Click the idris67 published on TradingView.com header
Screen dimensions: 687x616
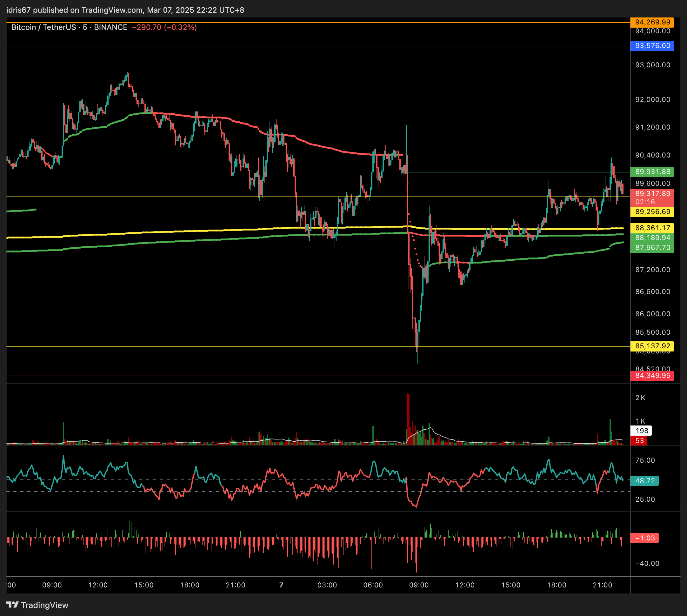(x=125, y=10)
